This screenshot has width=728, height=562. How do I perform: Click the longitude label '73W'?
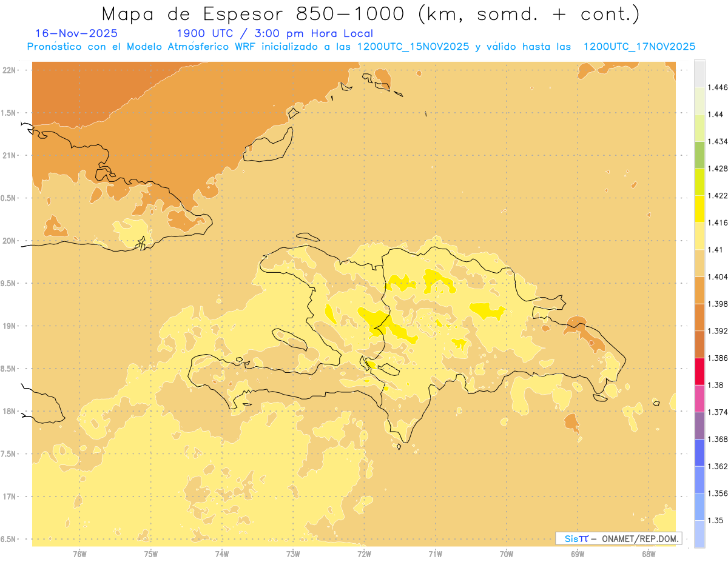(293, 554)
